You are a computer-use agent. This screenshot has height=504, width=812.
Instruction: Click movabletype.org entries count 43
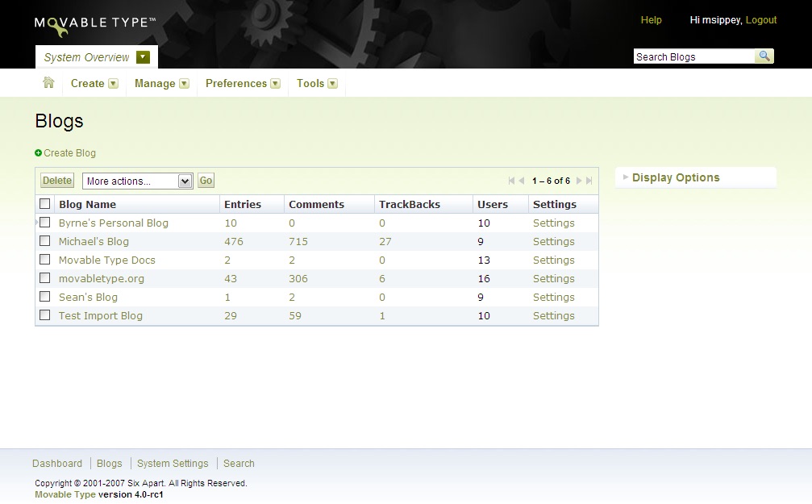pos(231,279)
